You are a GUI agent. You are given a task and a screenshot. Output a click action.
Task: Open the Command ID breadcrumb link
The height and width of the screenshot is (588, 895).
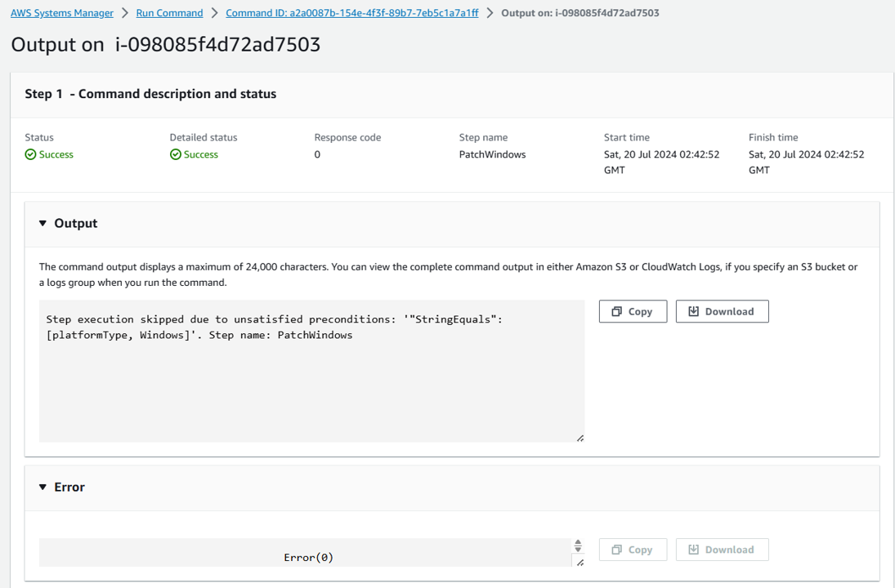[351, 13]
